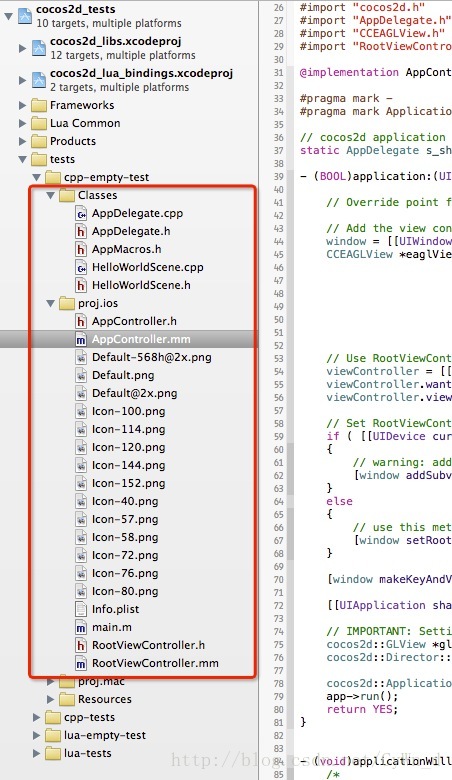Viewport: 452px width, 780px height.
Task: Click the cpp-tests folder icon
Action: click(x=53, y=717)
